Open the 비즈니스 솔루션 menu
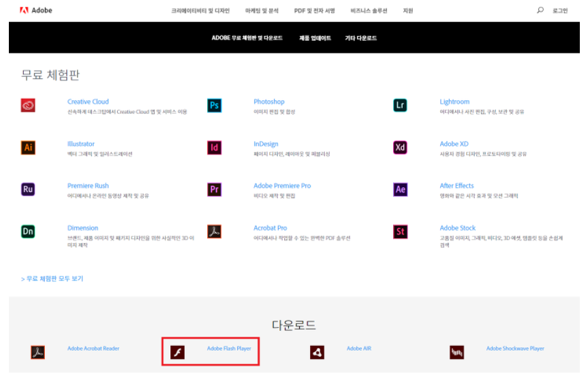 (369, 11)
